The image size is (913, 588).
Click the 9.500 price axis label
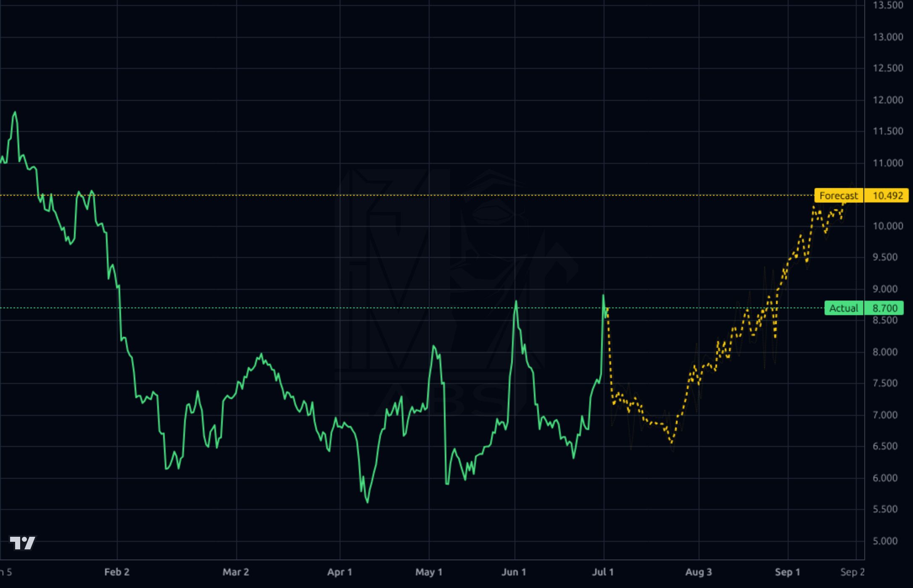(885, 257)
